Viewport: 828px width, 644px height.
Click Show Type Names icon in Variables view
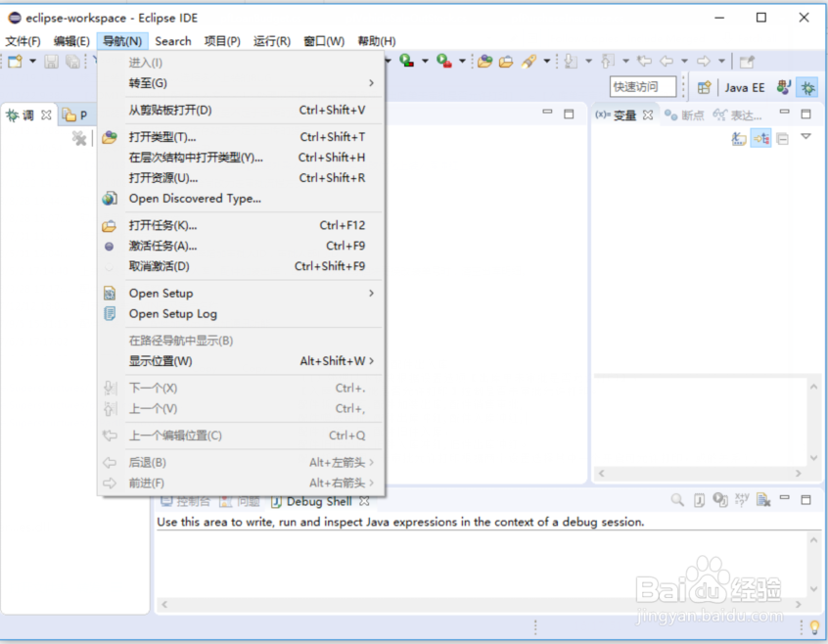click(739, 139)
